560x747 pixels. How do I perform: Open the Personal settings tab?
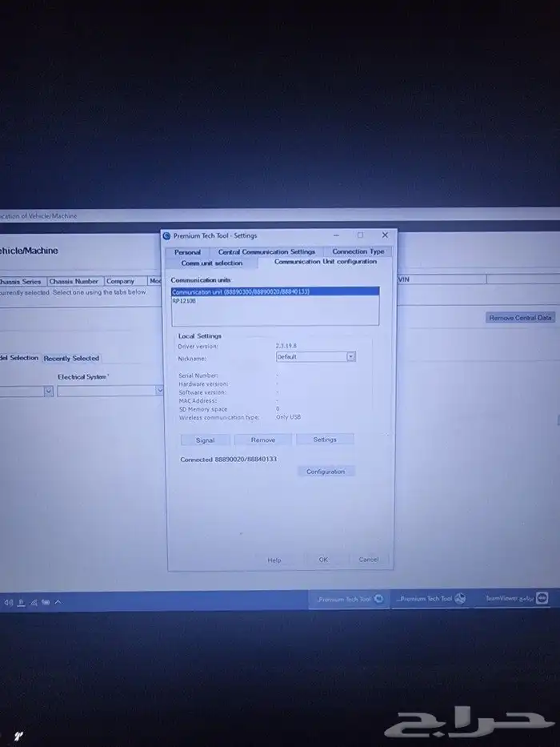click(187, 252)
